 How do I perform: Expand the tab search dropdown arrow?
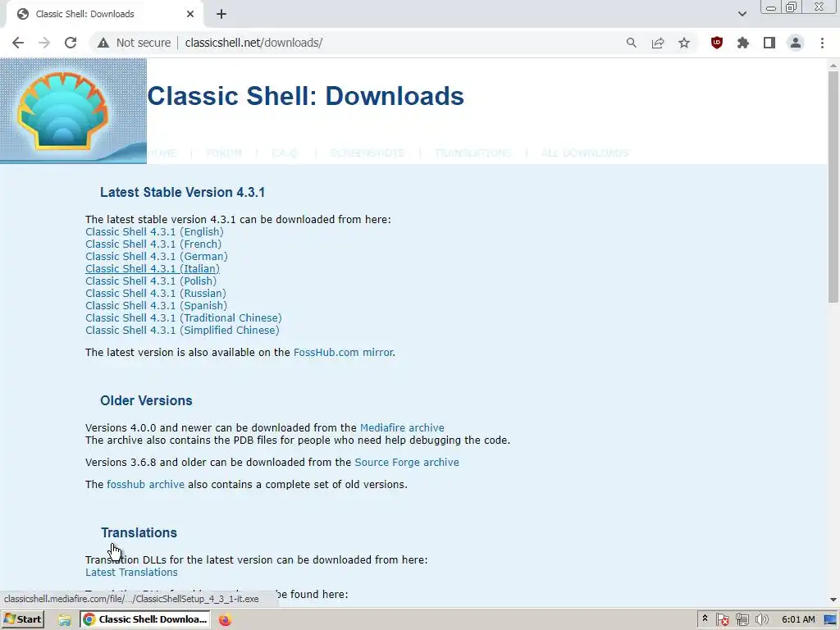742,14
